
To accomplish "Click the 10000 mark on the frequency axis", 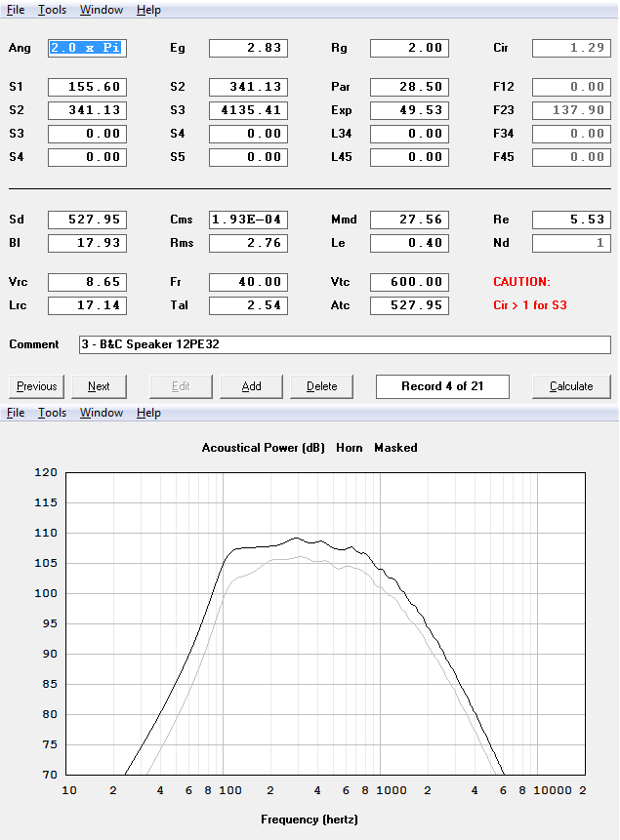I will click(553, 790).
